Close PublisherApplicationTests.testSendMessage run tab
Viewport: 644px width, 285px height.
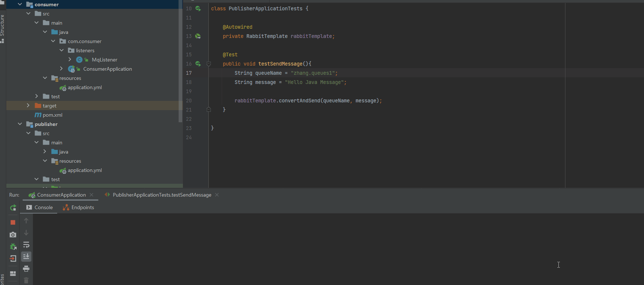pos(217,195)
